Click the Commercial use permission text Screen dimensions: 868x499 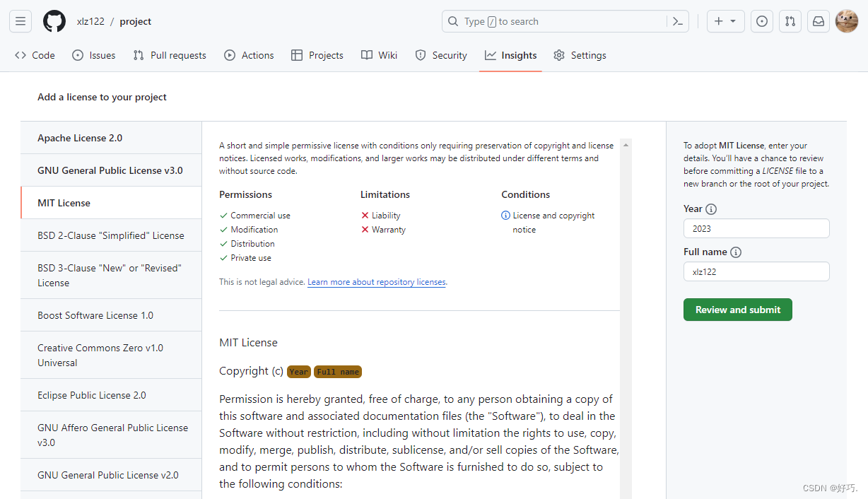click(260, 216)
